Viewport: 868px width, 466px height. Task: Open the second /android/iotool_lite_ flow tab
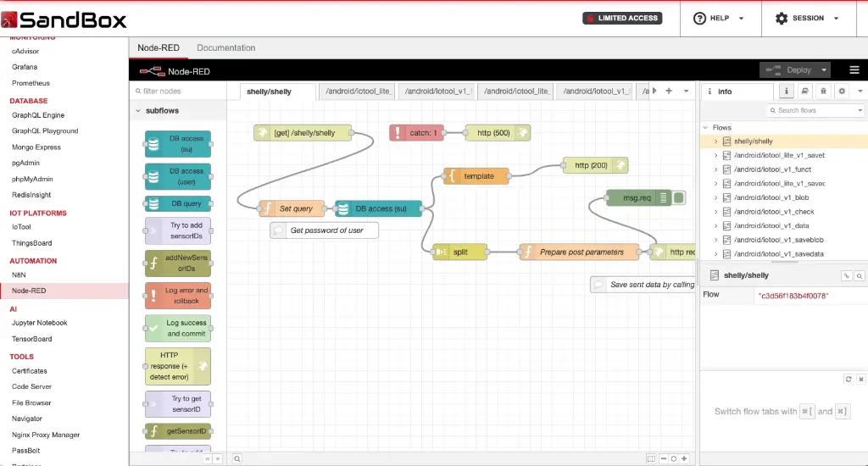tap(516, 91)
